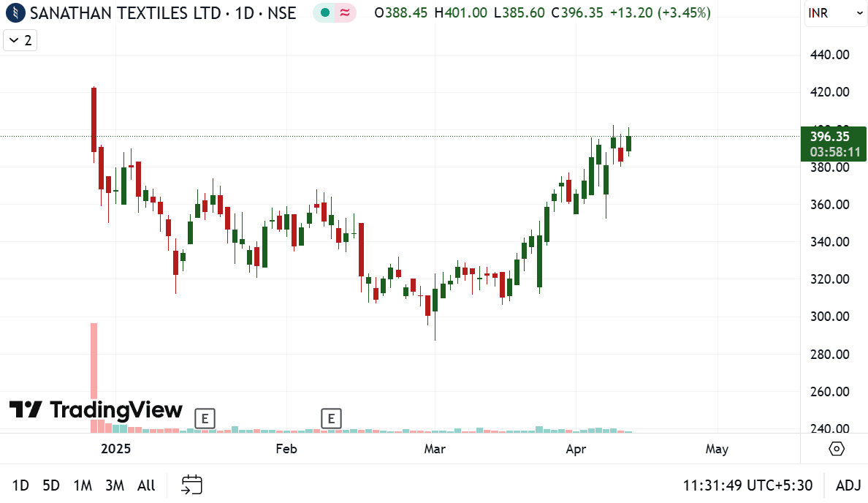This screenshot has width=868, height=503.
Task: Click the close value C396.35
Action: pos(577,12)
